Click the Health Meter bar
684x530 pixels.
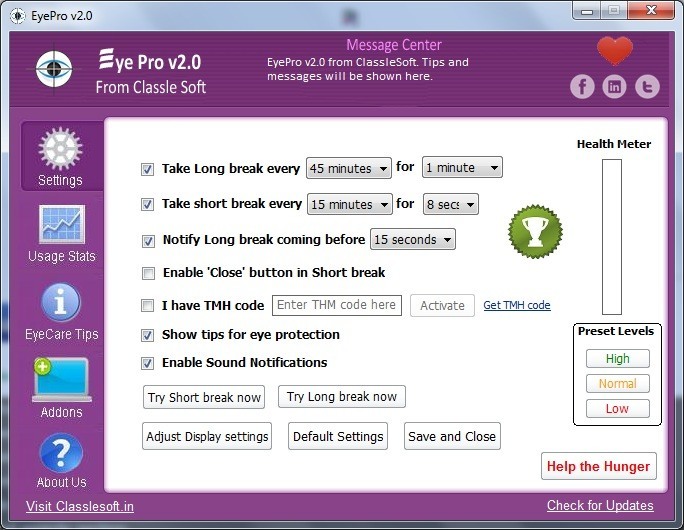611,237
